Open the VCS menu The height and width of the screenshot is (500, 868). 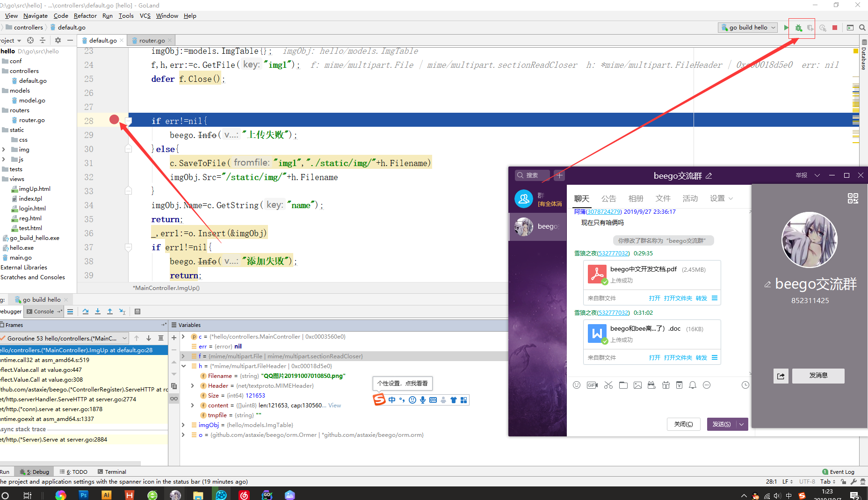click(x=145, y=15)
